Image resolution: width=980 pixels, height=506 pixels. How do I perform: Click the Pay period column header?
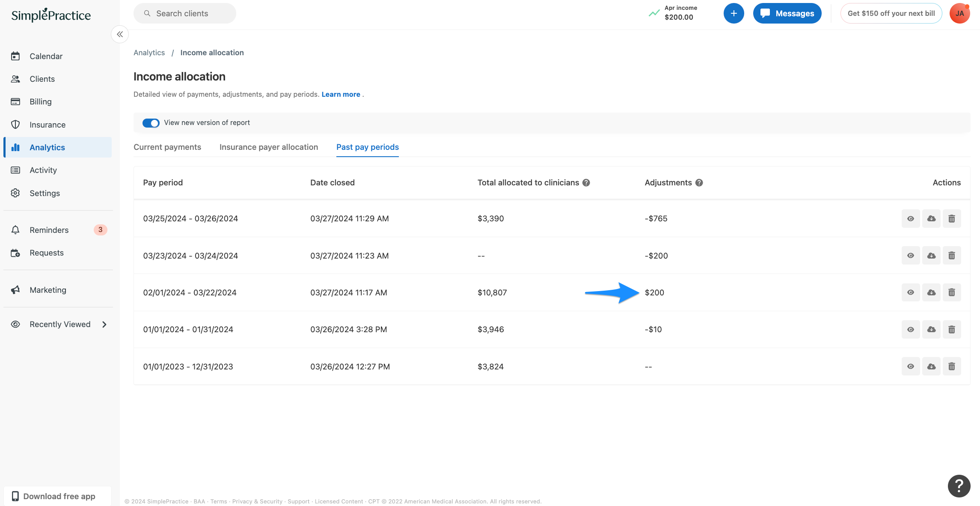click(x=163, y=183)
